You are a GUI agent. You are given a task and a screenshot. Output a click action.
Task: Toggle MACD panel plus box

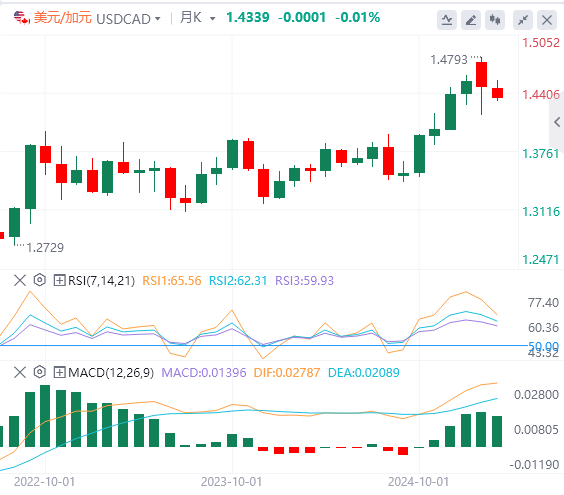point(59,372)
